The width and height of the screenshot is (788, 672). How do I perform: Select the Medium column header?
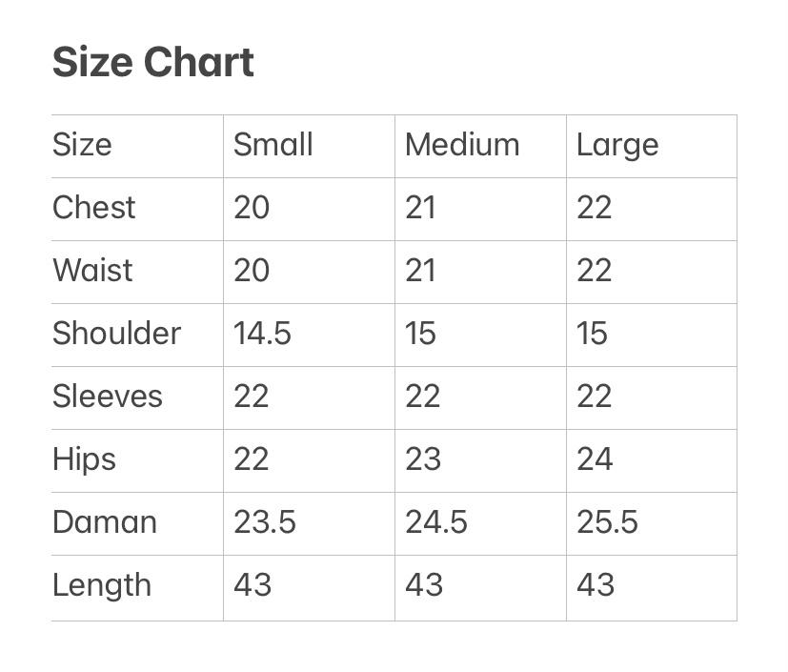462,145
